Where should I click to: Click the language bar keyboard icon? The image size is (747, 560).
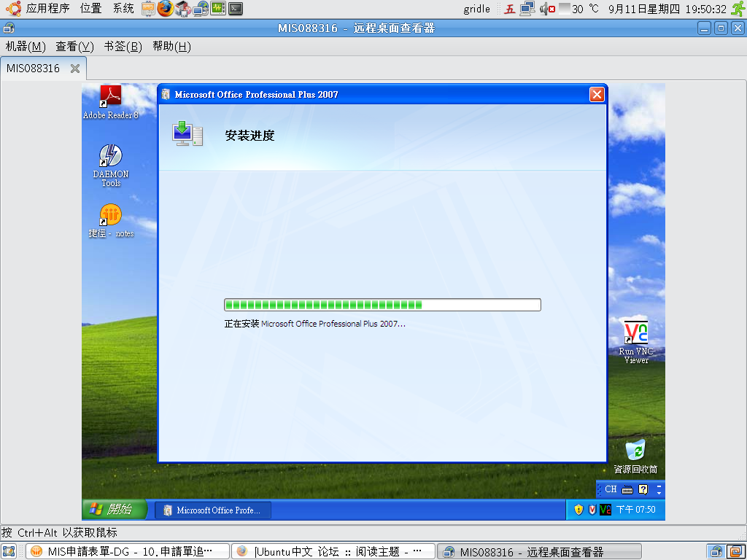point(627,489)
